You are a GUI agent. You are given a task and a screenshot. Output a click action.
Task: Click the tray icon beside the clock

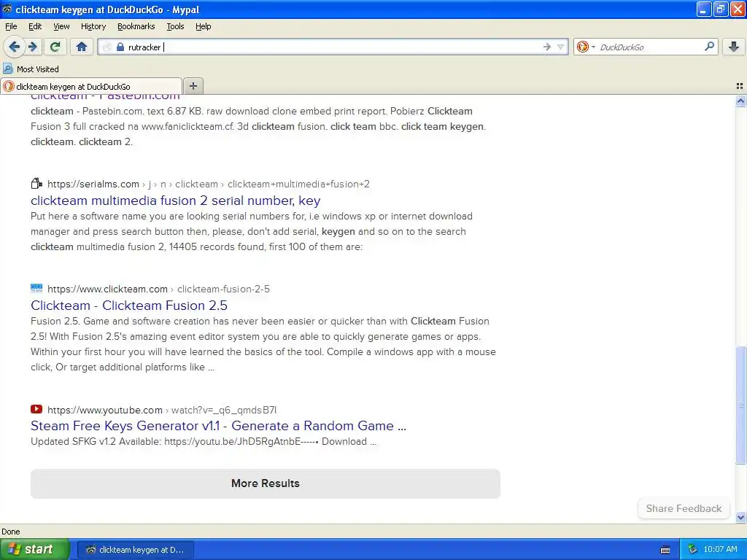[x=693, y=549]
